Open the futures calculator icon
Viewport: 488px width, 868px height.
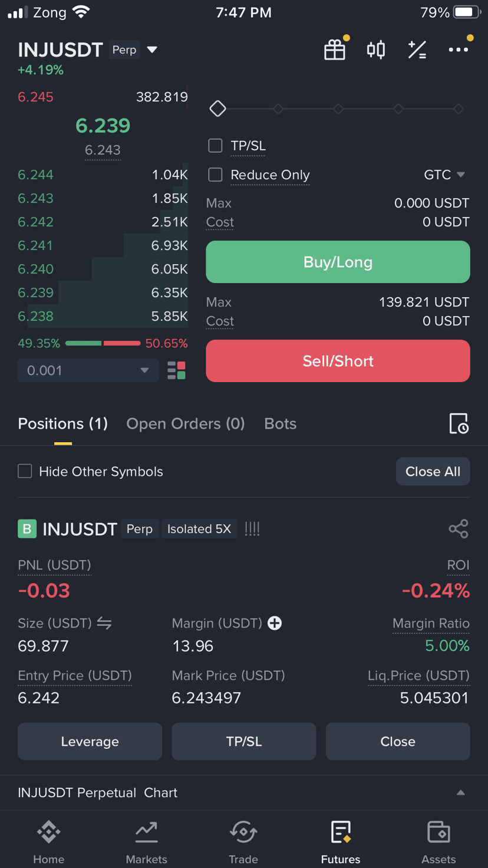click(417, 50)
